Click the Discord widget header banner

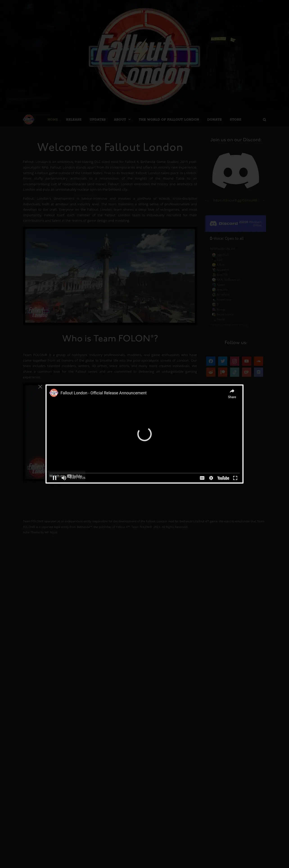[235, 223]
